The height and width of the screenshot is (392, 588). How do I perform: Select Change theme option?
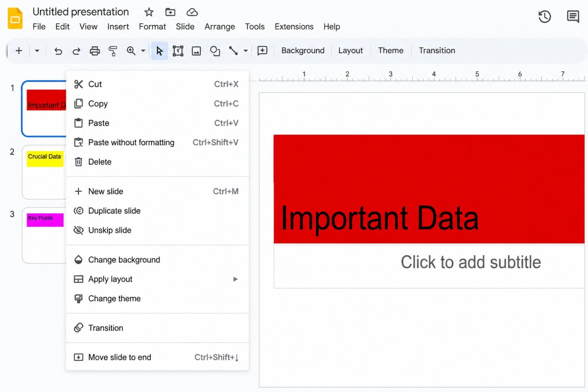tap(157, 299)
